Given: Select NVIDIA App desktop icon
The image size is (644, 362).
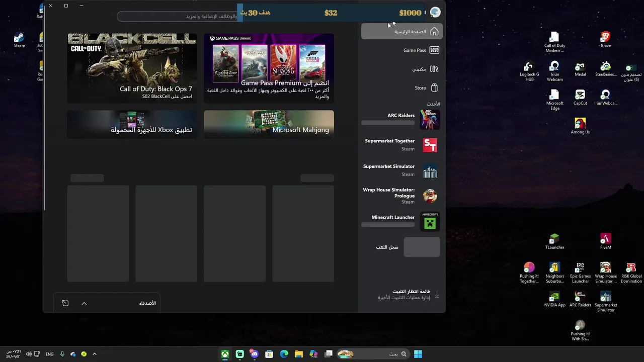Looking at the screenshot, I should (x=554, y=299).
